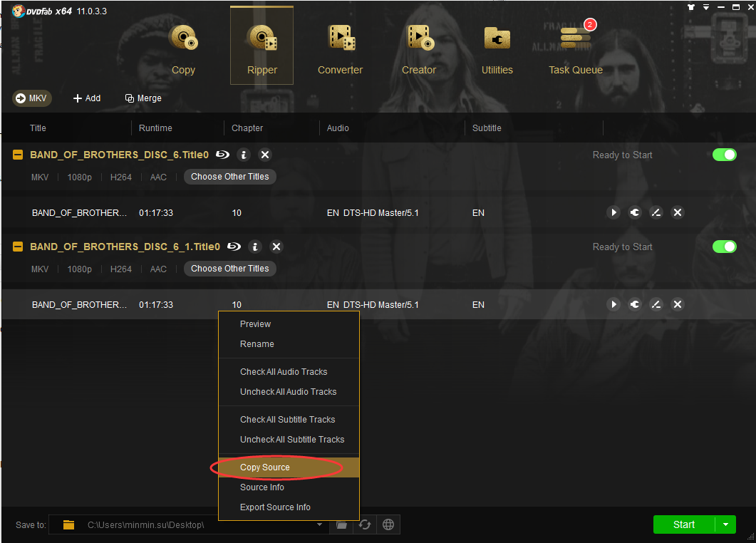The width and height of the screenshot is (756, 543).
Task: Open advanced settings for second title row
Action: click(x=635, y=305)
